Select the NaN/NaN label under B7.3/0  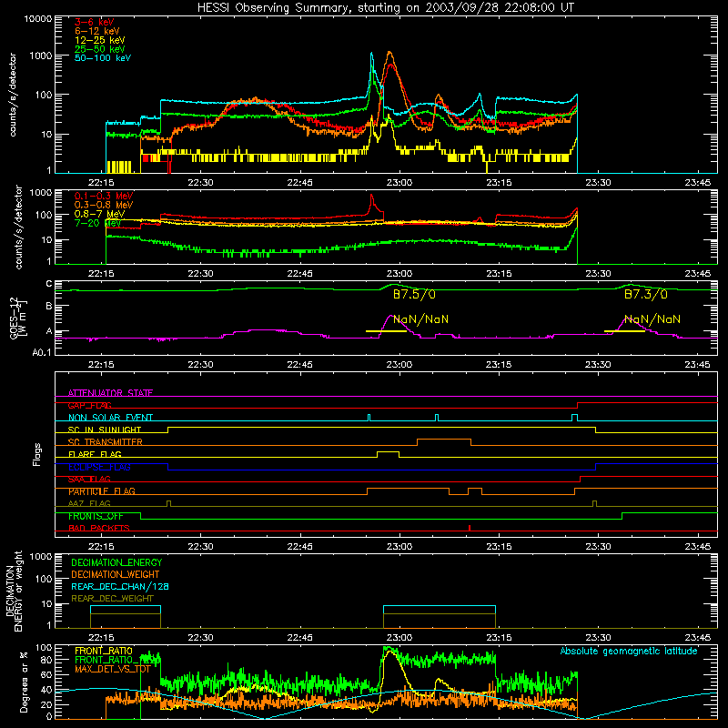tap(652, 319)
